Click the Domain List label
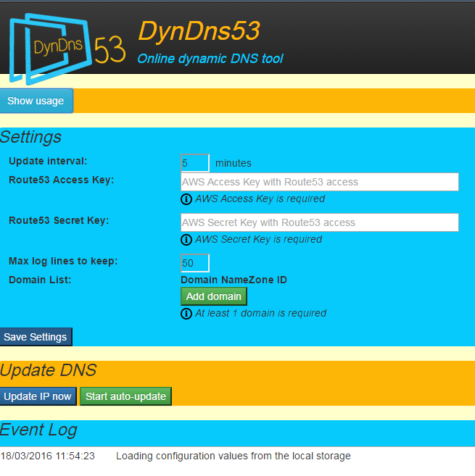 pyautogui.click(x=40, y=280)
